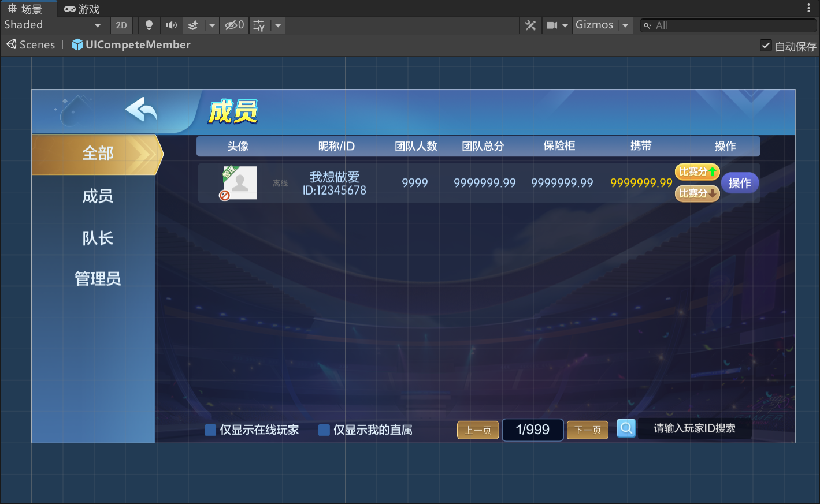Screen dimensions: 820x504
Task: Toggle the scene grid icon
Action: (259, 25)
